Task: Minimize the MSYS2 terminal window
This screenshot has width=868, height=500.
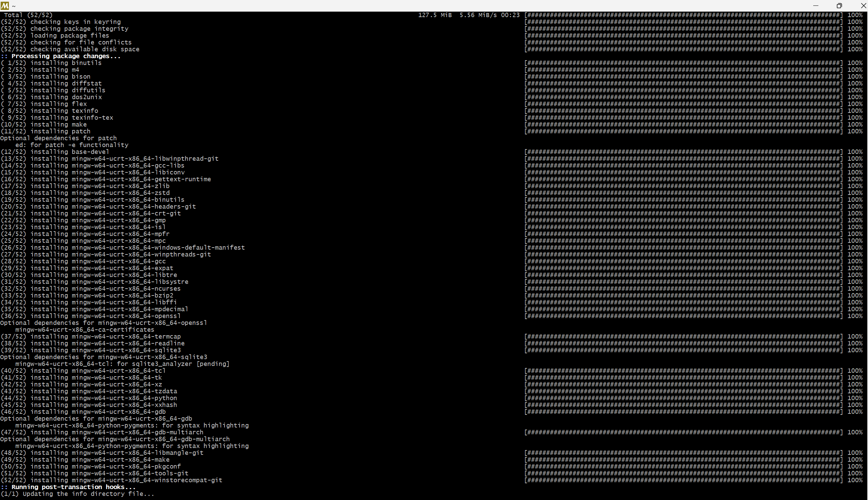Action: (x=816, y=5)
